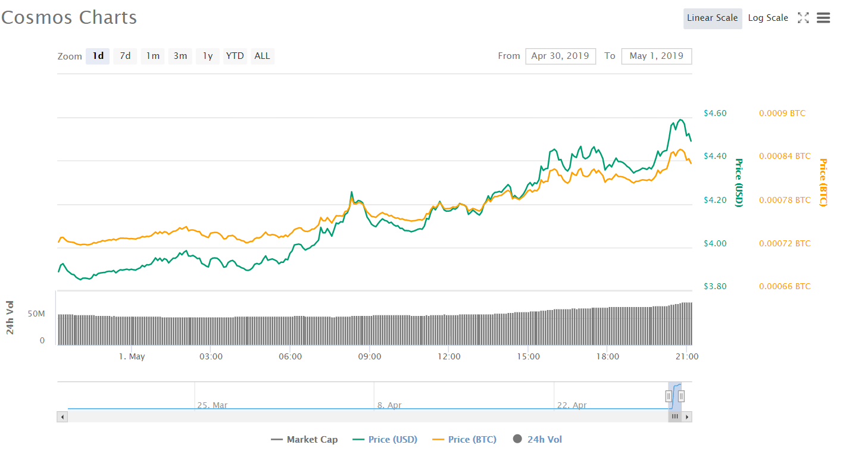The image size is (868, 451).
Task: Edit the To date field May 1, 2019
Action: tap(657, 56)
